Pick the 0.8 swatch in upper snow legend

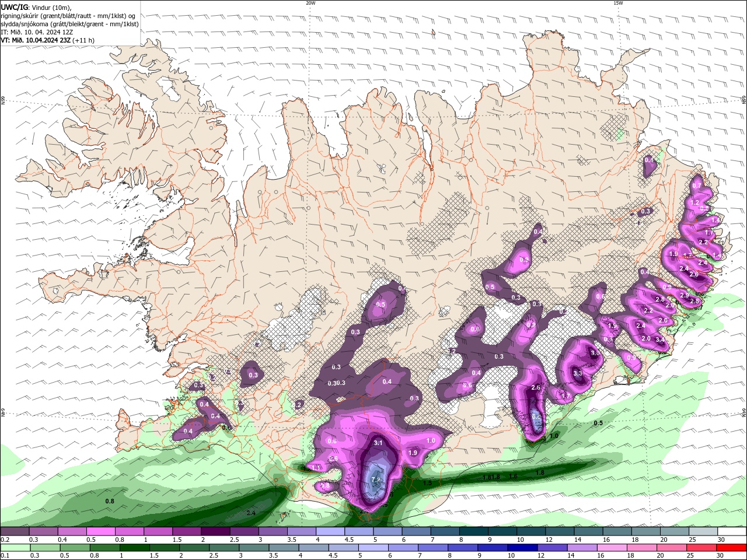pos(129,531)
